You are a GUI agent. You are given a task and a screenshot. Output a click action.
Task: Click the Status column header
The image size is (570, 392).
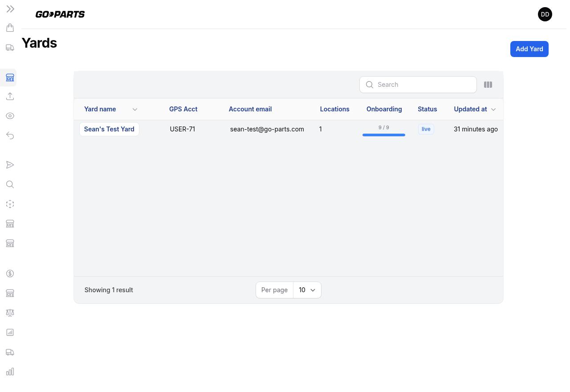click(x=427, y=109)
